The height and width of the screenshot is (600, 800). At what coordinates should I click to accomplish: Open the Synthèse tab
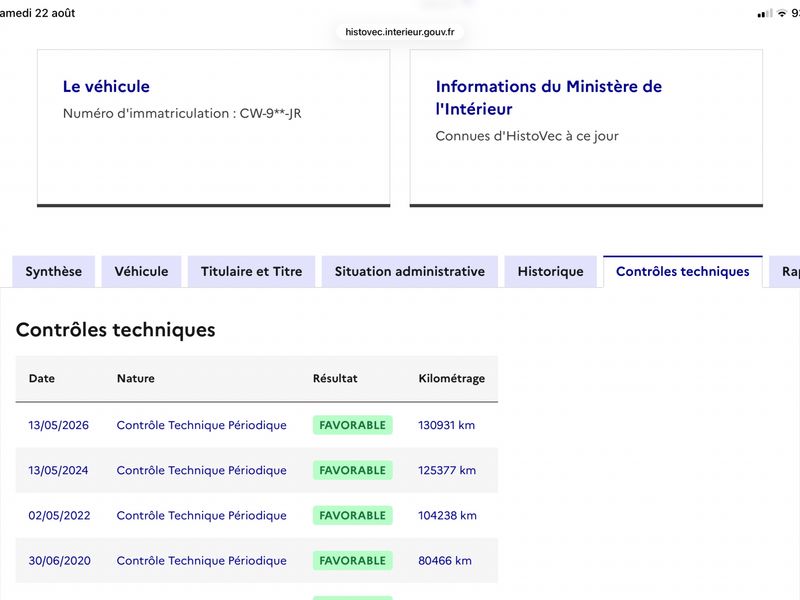point(54,271)
